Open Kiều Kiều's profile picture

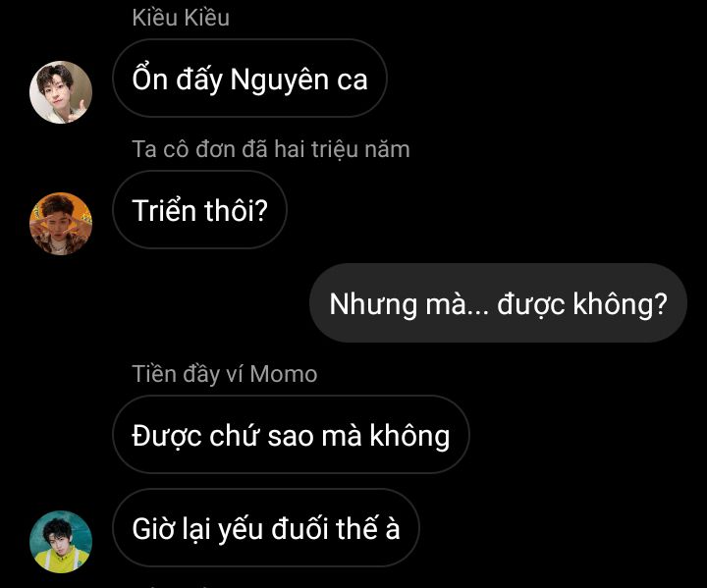(61, 92)
